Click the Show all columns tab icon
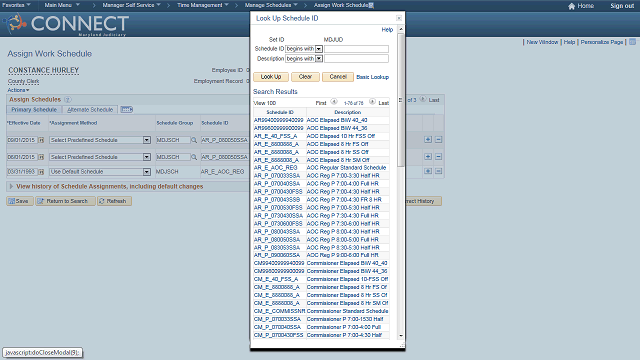640x360 pixels. click(x=127, y=109)
